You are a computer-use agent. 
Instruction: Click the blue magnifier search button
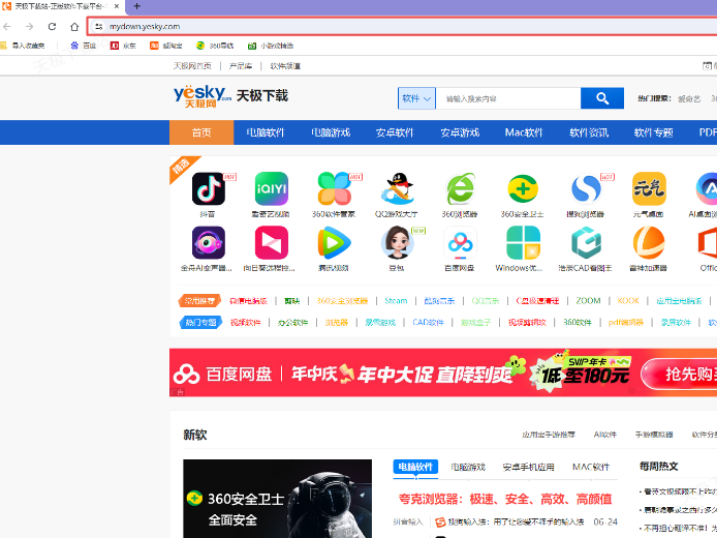[x=602, y=98]
